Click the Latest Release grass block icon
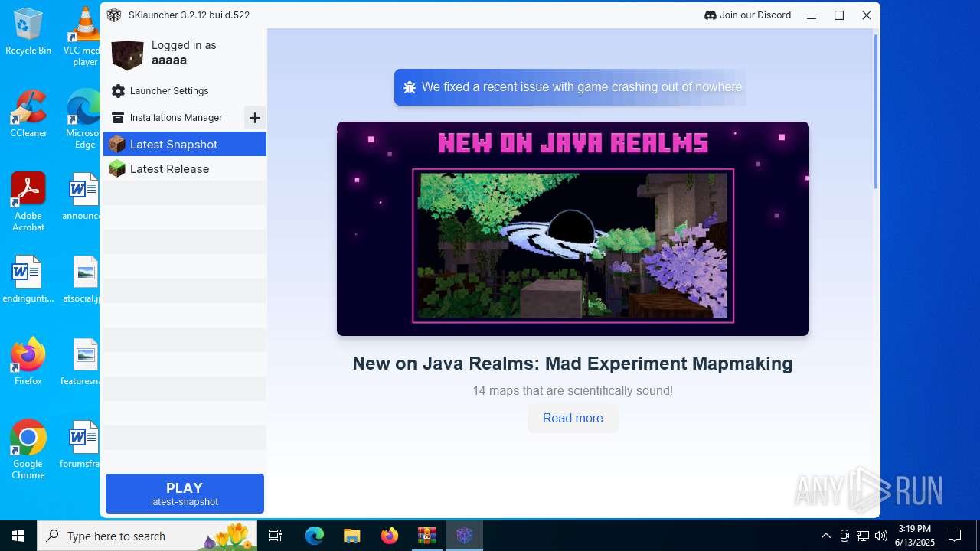The height and width of the screenshot is (551, 980). pos(116,168)
